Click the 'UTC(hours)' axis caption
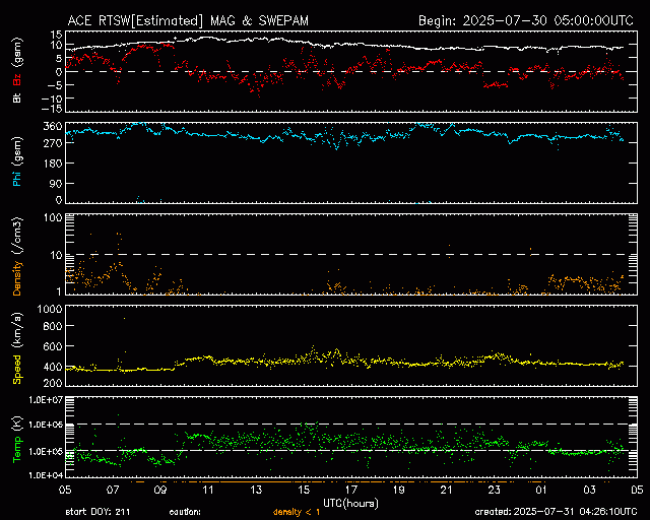 351,503
